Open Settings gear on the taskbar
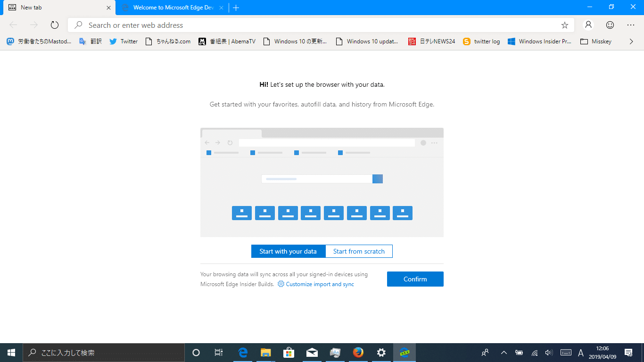 tap(381, 353)
